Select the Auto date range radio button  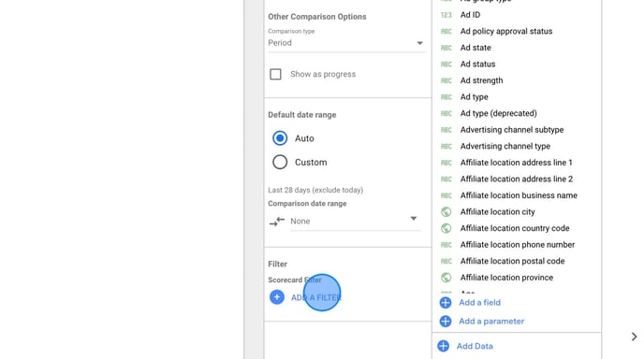(280, 138)
